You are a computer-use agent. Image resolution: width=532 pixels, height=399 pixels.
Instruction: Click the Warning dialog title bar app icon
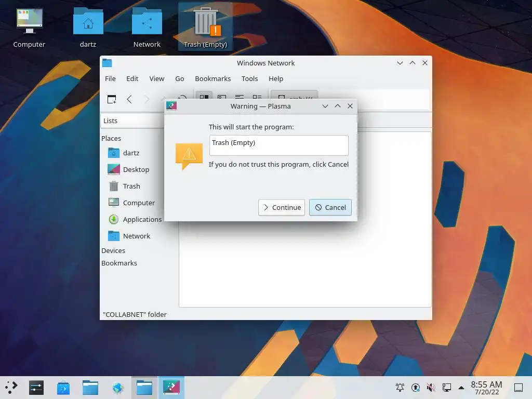[x=171, y=106]
